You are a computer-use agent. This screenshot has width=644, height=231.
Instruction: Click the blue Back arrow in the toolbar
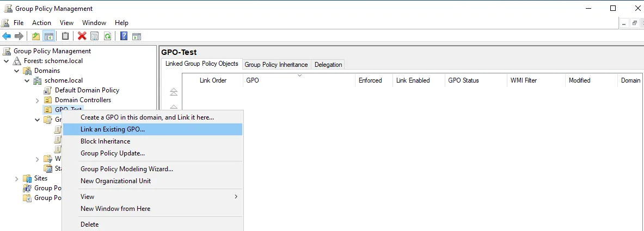point(7,36)
